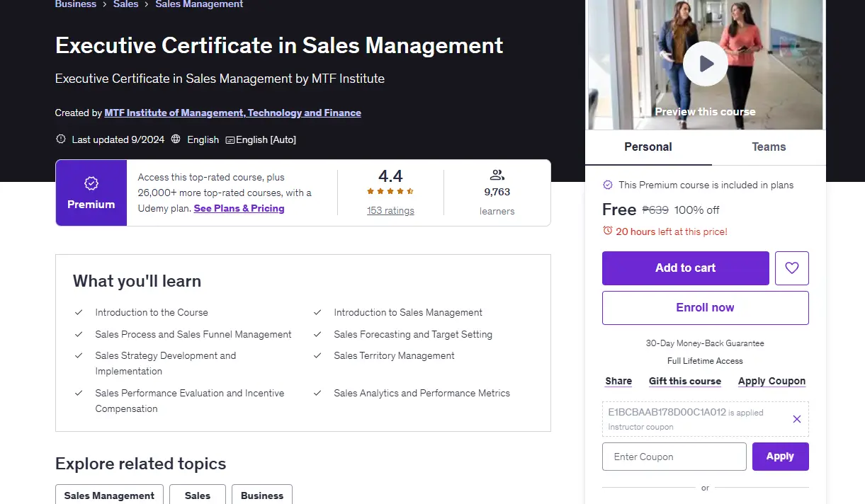Open the Business topic tag

(x=262, y=496)
